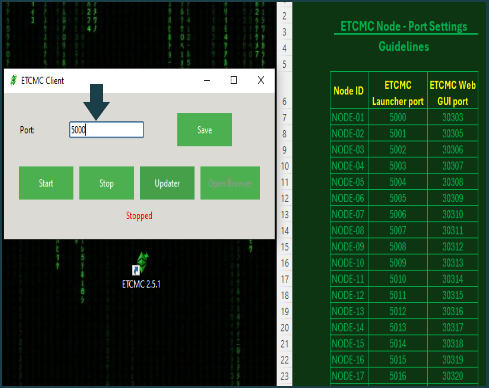489x388 pixels.
Task: Click the Port input field
Action: pyautogui.click(x=106, y=130)
